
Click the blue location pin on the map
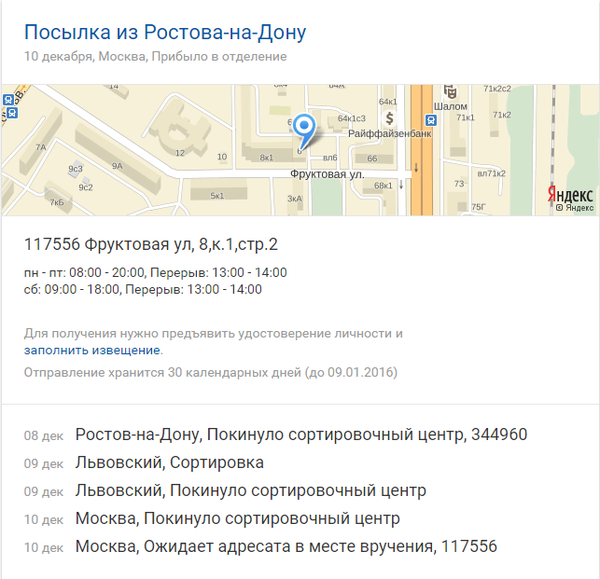(307, 127)
